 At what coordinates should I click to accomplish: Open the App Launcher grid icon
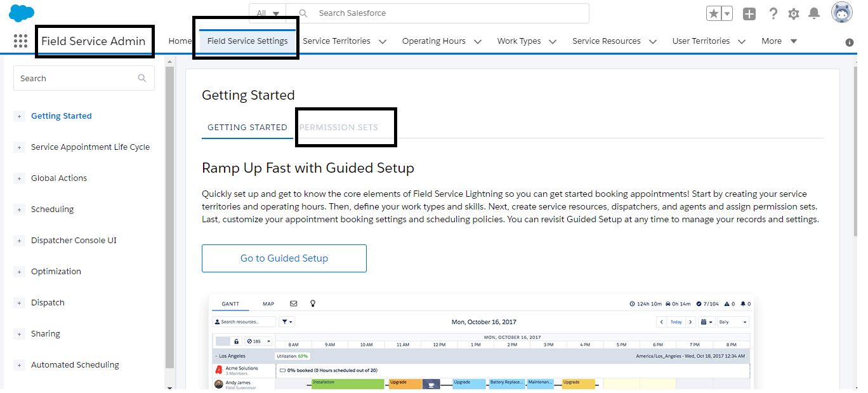click(x=20, y=41)
